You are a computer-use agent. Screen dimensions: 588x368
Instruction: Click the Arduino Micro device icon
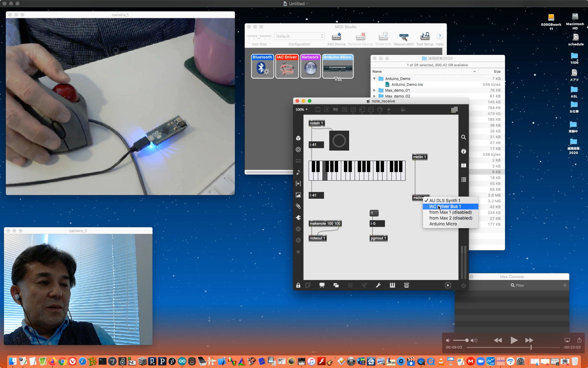[337, 67]
